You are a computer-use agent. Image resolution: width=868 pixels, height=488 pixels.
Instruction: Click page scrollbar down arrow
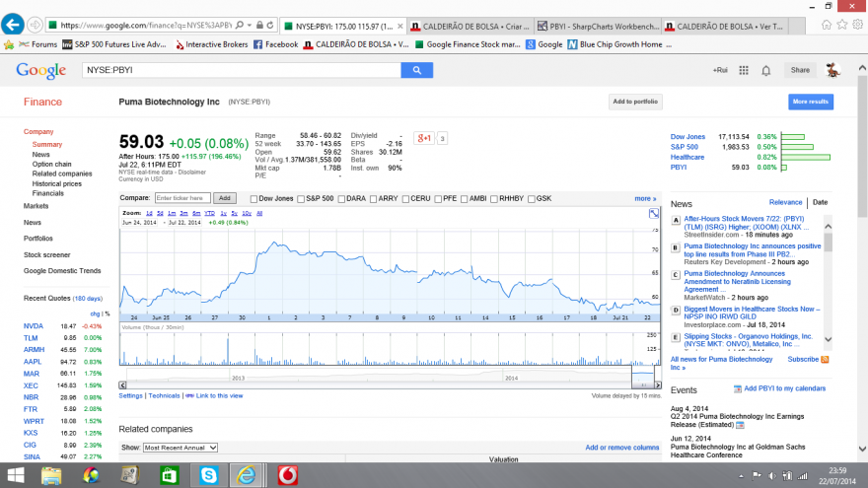(862, 449)
